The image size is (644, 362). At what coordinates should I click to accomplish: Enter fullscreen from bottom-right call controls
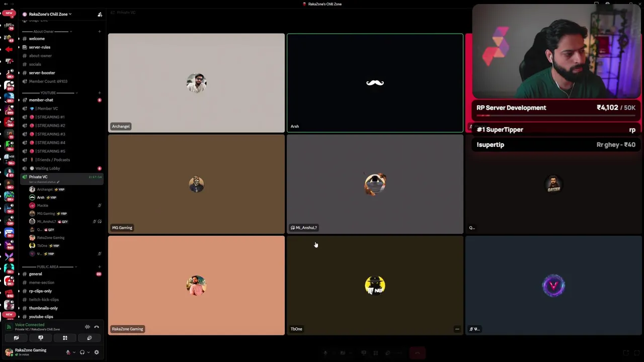tap(636, 353)
